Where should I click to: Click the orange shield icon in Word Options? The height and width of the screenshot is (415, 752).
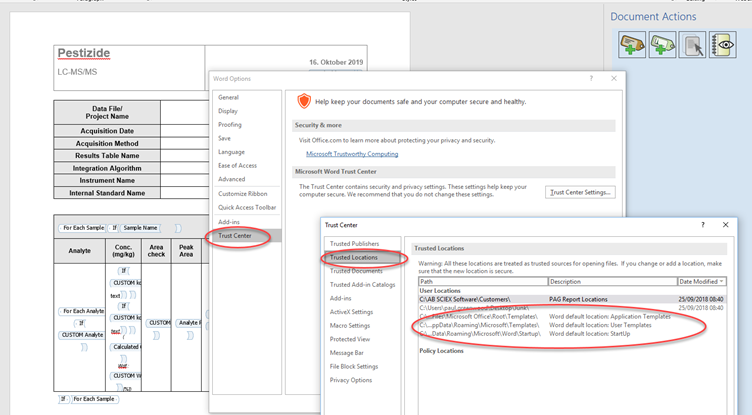coord(304,101)
